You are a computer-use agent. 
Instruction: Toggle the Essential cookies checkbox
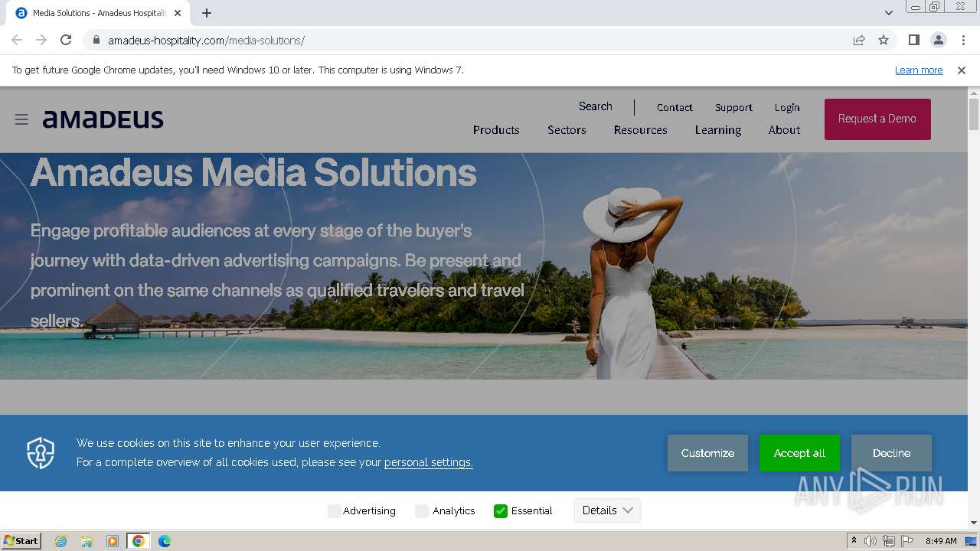(x=501, y=511)
